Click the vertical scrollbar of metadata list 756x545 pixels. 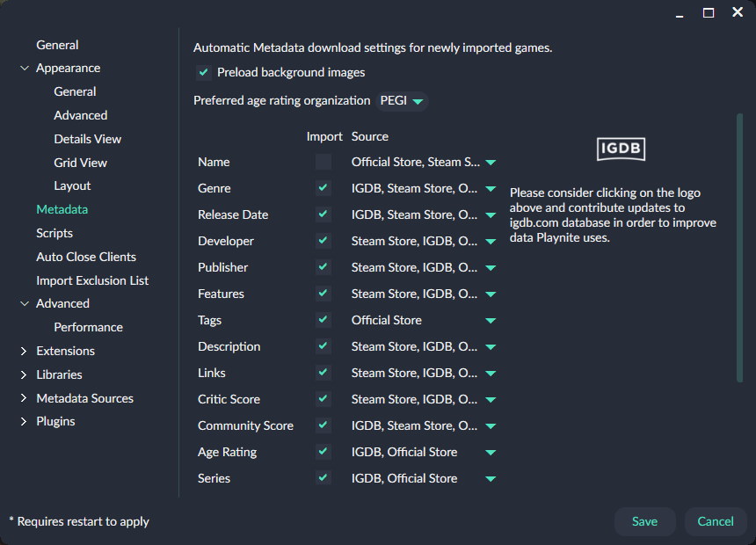coord(739,248)
